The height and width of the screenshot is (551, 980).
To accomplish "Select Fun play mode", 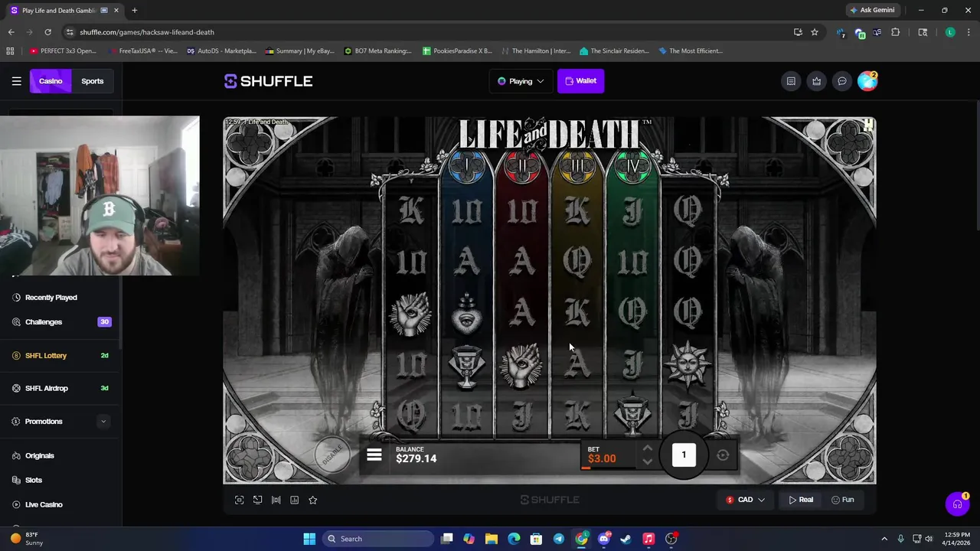I will tap(843, 500).
